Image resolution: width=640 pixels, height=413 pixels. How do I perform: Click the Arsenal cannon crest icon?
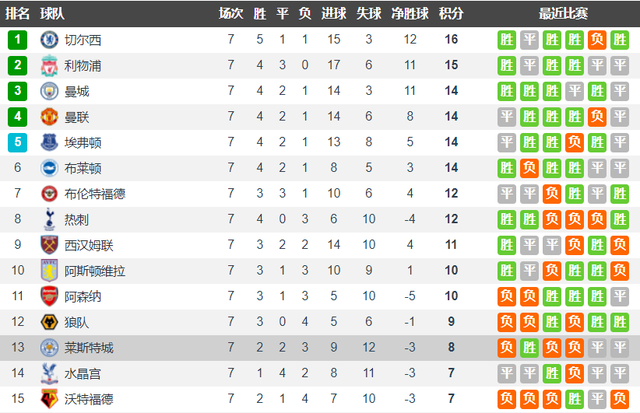(x=49, y=296)
